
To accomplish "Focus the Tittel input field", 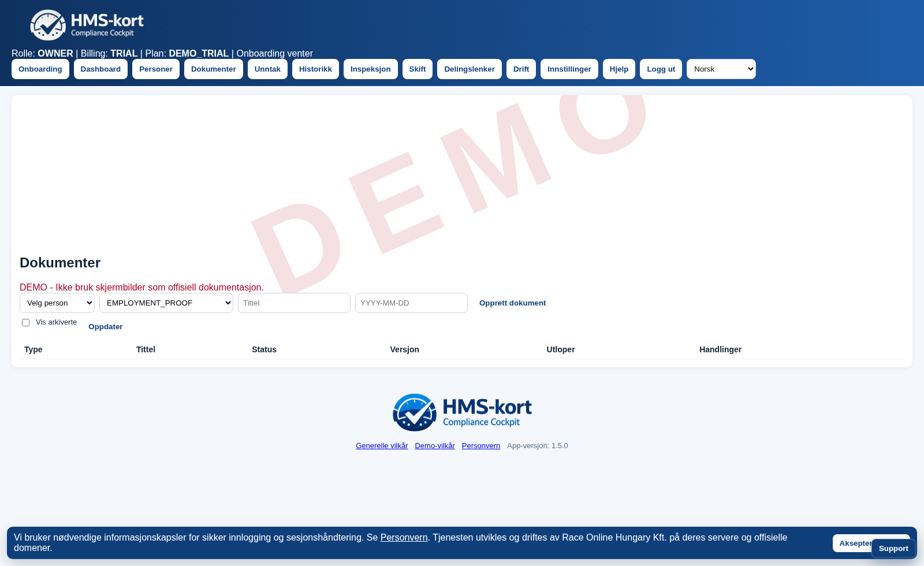I will [x=294, y=303].
